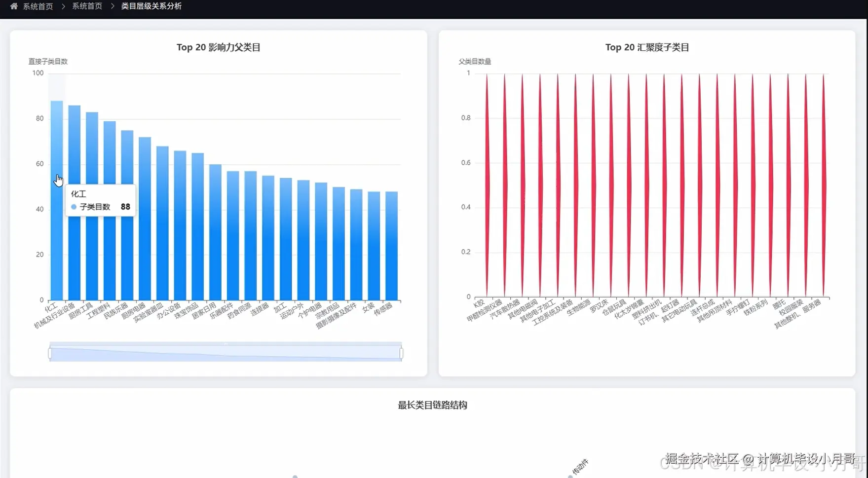Click the 其他吊顶材料 axis label
The image size is (868, 478).
(715, 310)
